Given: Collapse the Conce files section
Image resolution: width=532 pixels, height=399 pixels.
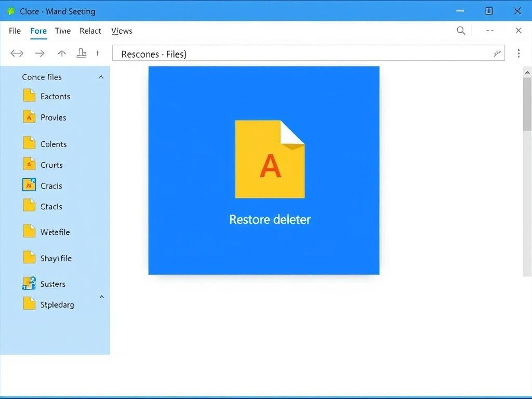Looking at the screenshot, I should [101, 77].
